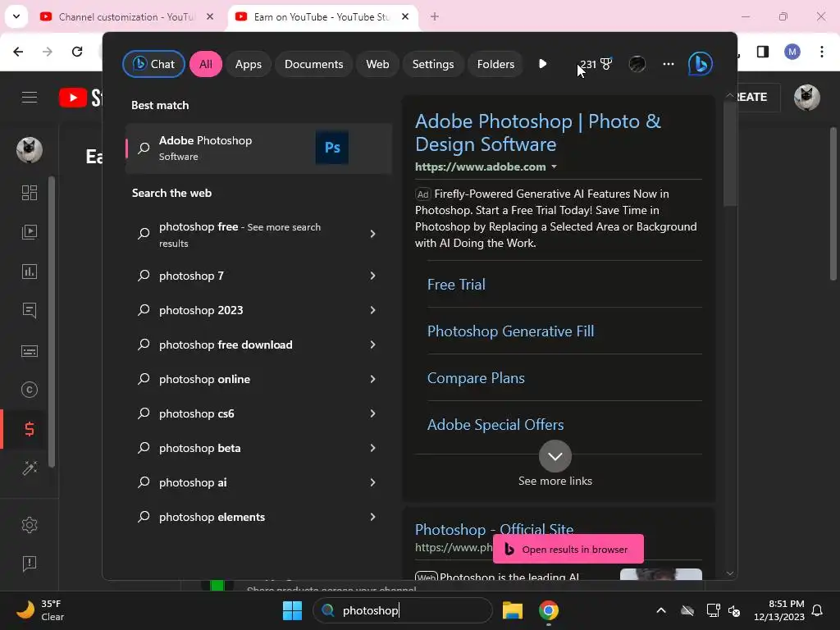Screen dimensions: 840x630
Task: Open the rewards points trophy icon
Action: pos(606,64)
